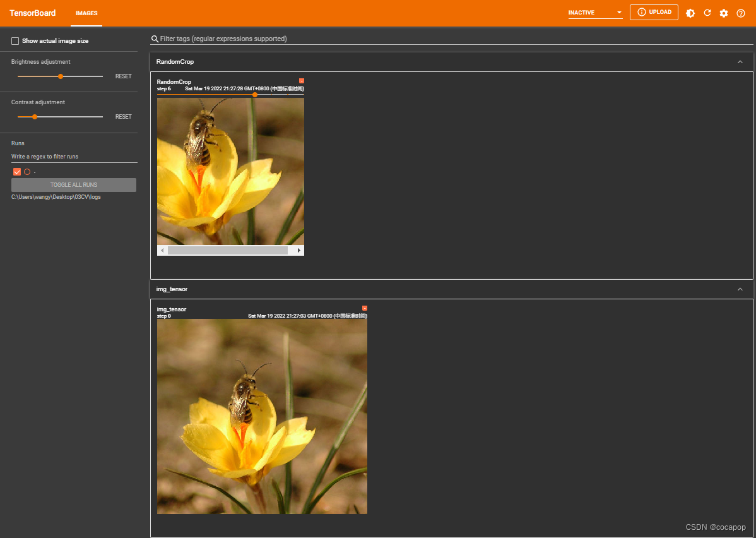Enable the Show actual image size checkbox
This screenshot has height=538, width=756.
coord(15,40)
